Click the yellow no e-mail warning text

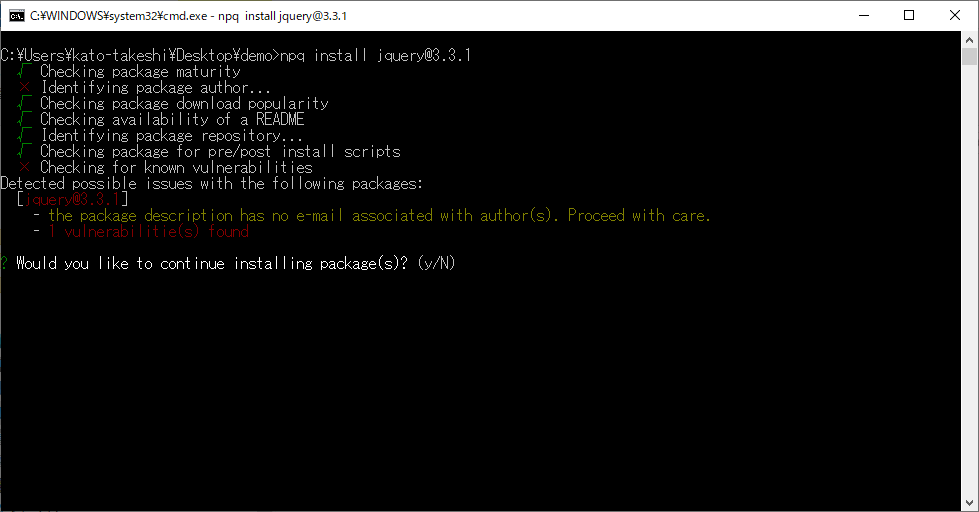[379, 215]
